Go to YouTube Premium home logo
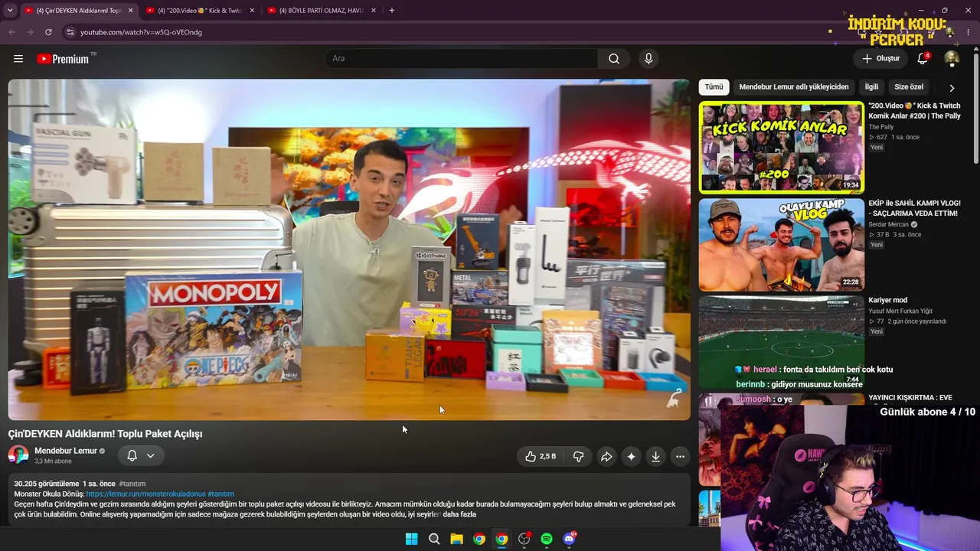This screenshot has height=551, width=980. click(x=64, y=59)
